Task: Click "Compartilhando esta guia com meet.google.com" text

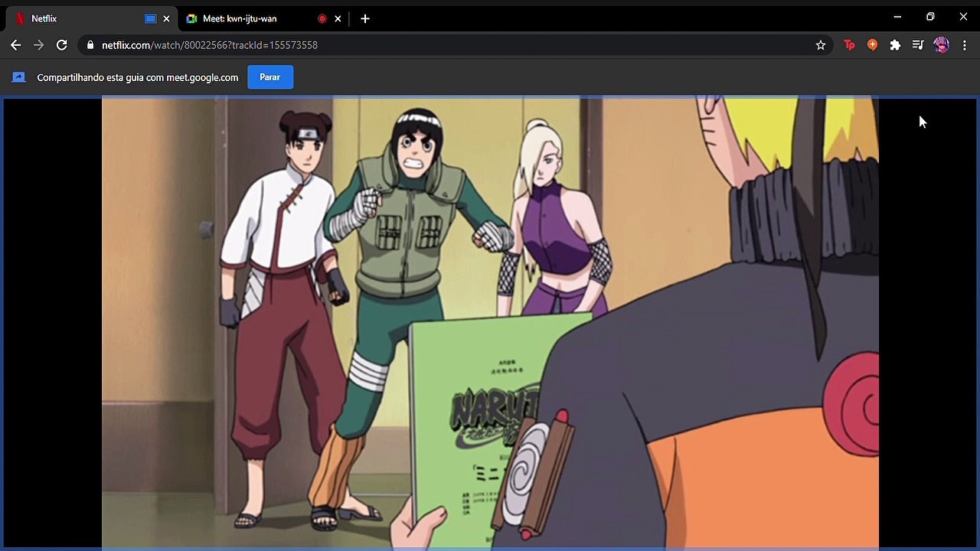Action: tap(138, 77)
